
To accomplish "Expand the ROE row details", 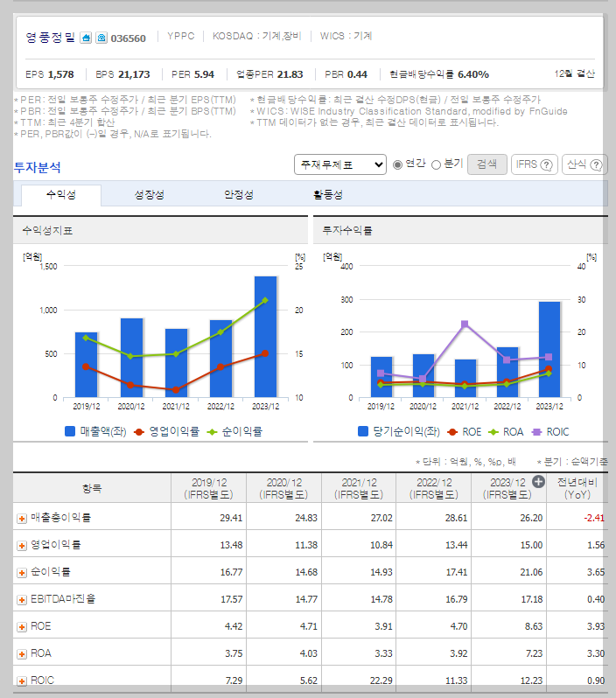I will tap(21, 627).
